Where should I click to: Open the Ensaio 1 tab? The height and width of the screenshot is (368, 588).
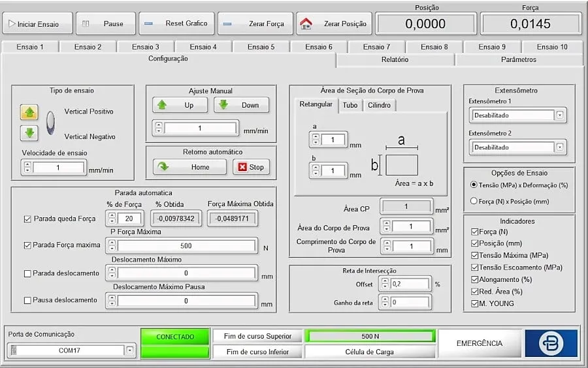(30, 47)
